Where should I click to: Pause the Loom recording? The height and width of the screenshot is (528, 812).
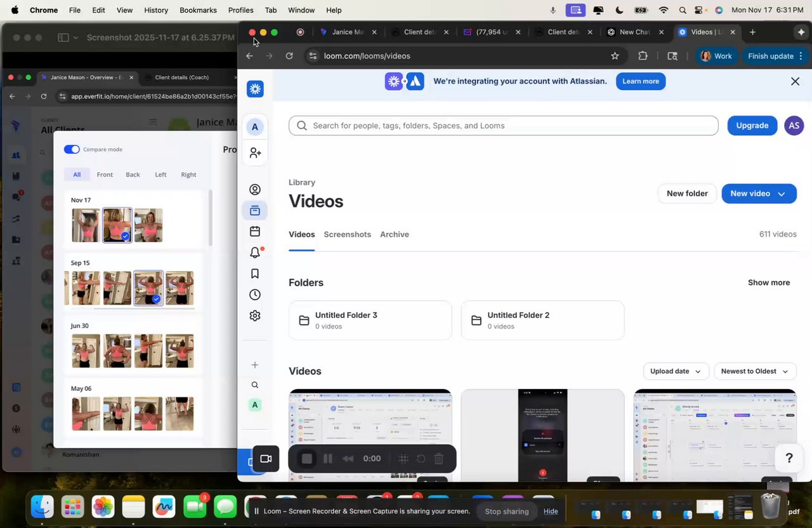(x=328, y=459)
